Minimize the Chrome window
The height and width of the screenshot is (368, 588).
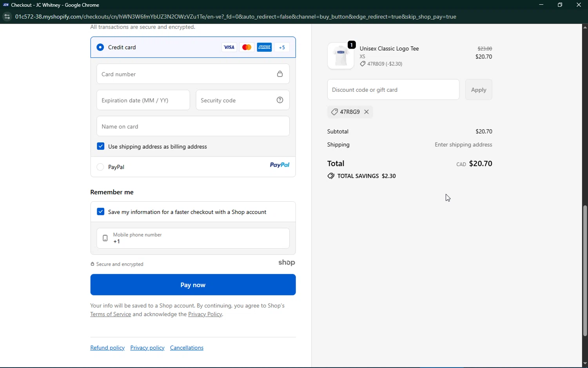[x=541, y=5]
